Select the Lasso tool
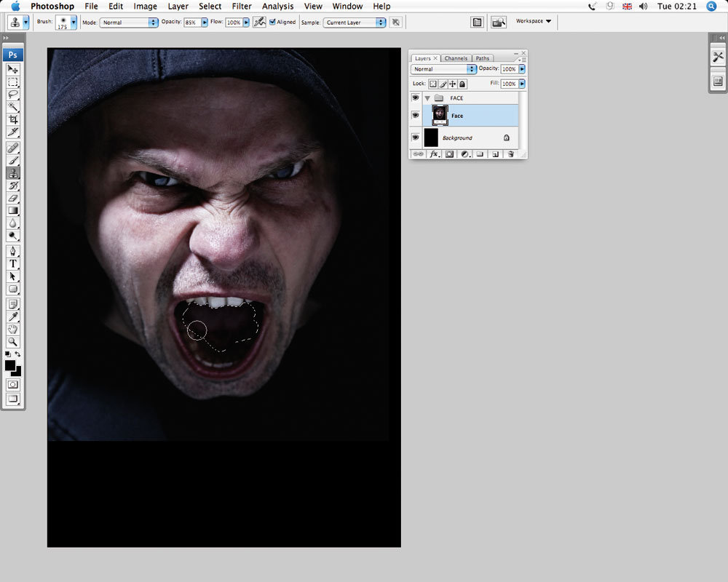The height and width of the screenshot is (582, 728). (13, 94)
